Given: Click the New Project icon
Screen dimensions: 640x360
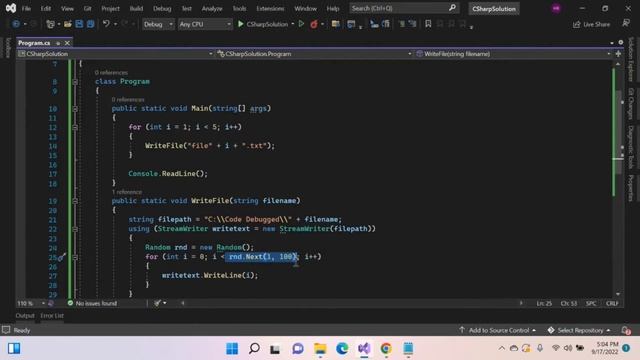Looking at the screenshot, I should (x=50, y=24).
